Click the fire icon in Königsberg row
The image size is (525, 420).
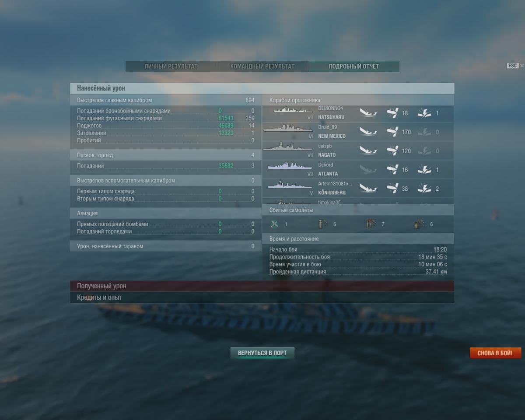point(424,189)
